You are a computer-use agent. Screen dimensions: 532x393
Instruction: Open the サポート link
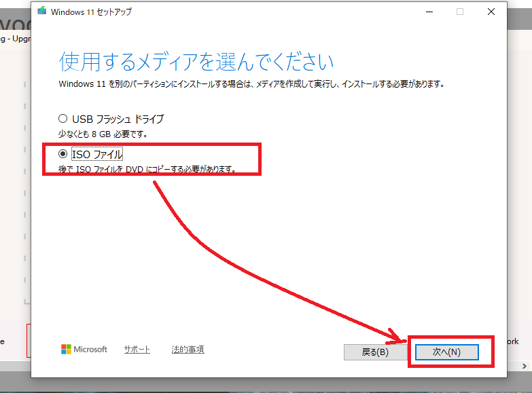coord(137,350)
